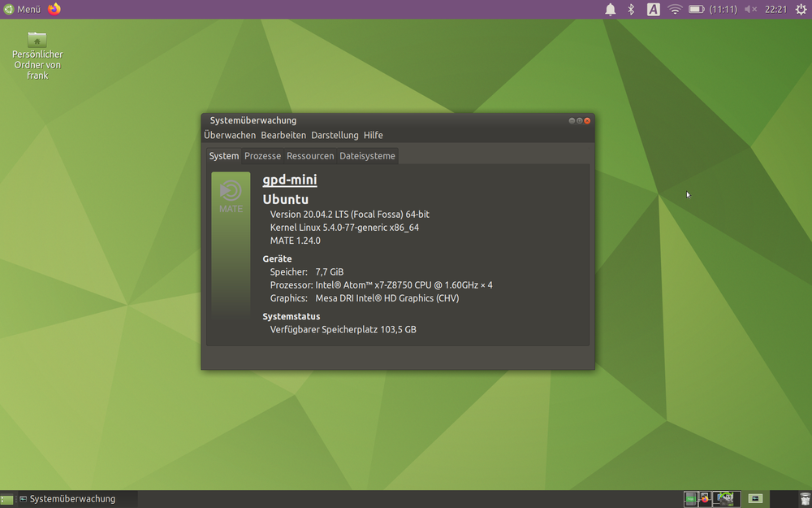
Task: Switch to the Prozesse tab
Action: click(x=262, y=156)
